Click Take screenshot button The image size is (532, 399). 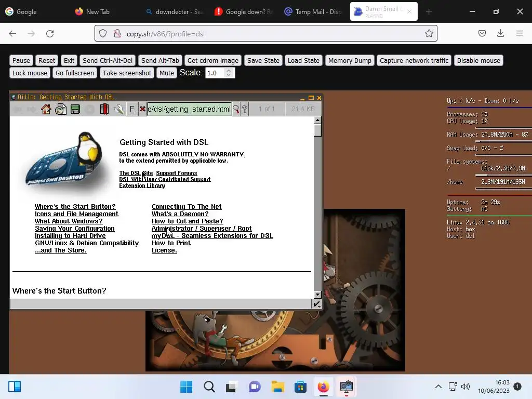point(127,73)
